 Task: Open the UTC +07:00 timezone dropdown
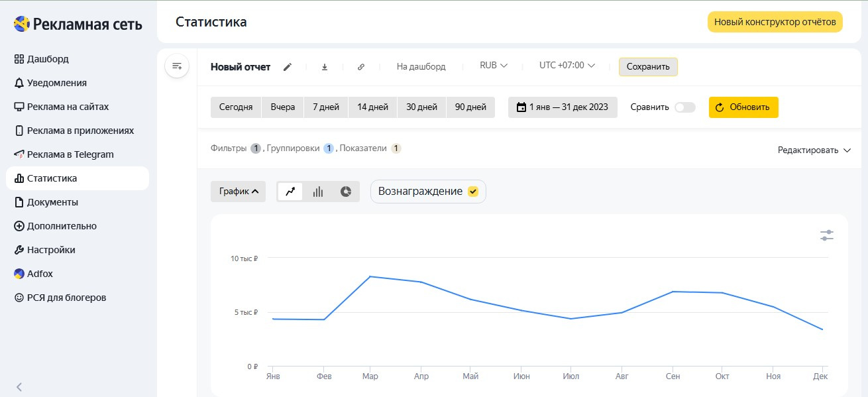coord(567,66)
